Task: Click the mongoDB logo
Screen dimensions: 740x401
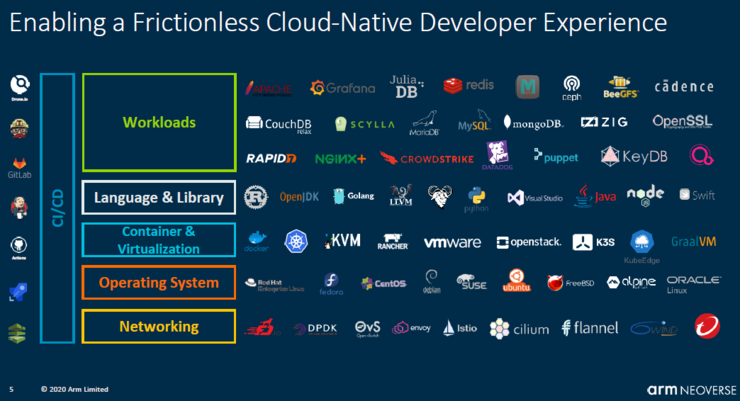Action: (533, 123)
